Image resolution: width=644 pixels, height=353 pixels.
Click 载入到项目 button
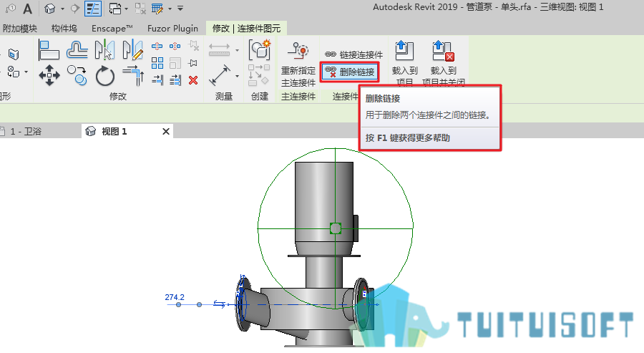click(x=404, y=64)
